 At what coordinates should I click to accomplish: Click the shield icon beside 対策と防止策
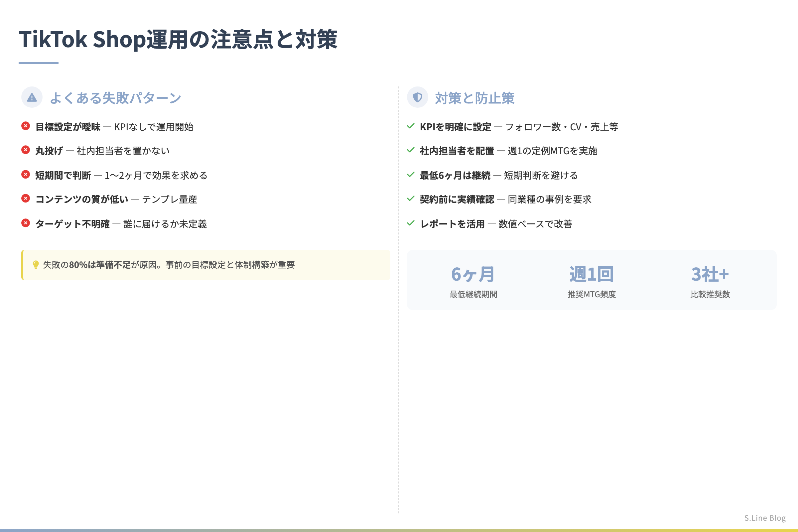pyautogui.click(x=417, y=97)
